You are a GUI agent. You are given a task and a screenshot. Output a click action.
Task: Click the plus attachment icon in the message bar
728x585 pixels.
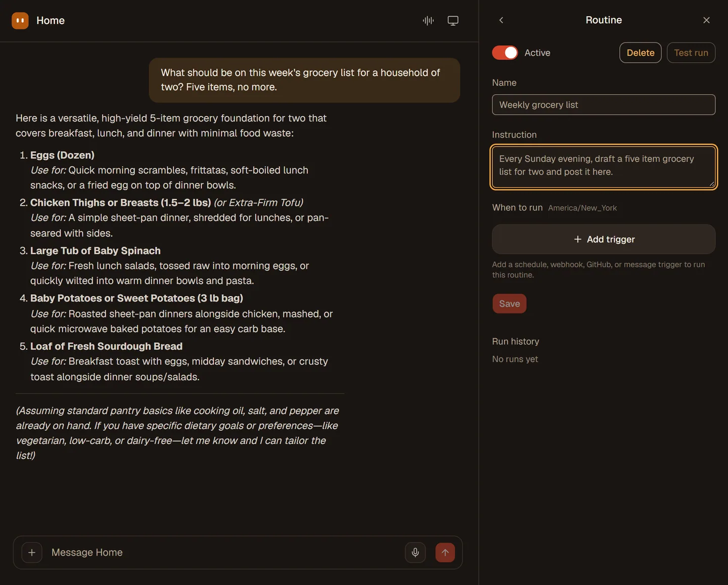coord(32,553)
